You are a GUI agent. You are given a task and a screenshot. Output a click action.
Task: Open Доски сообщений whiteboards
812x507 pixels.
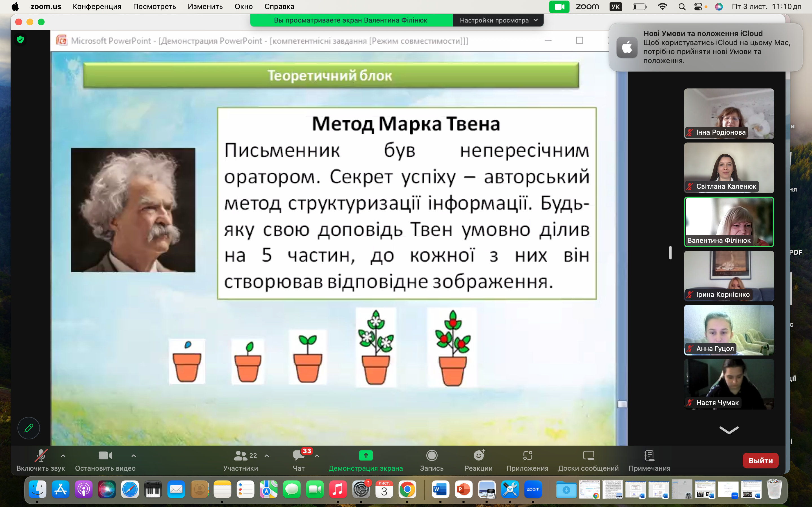click(588, 455)
